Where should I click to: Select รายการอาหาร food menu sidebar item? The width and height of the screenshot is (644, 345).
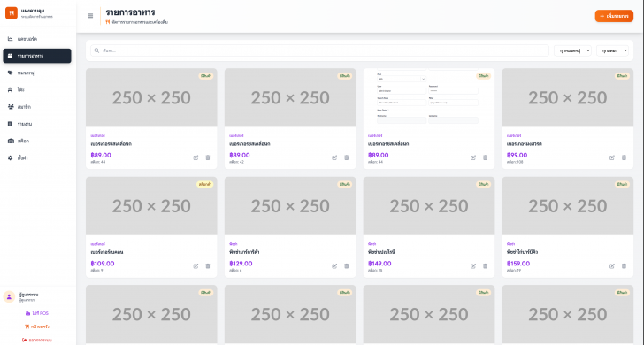[x=37, y=56]
